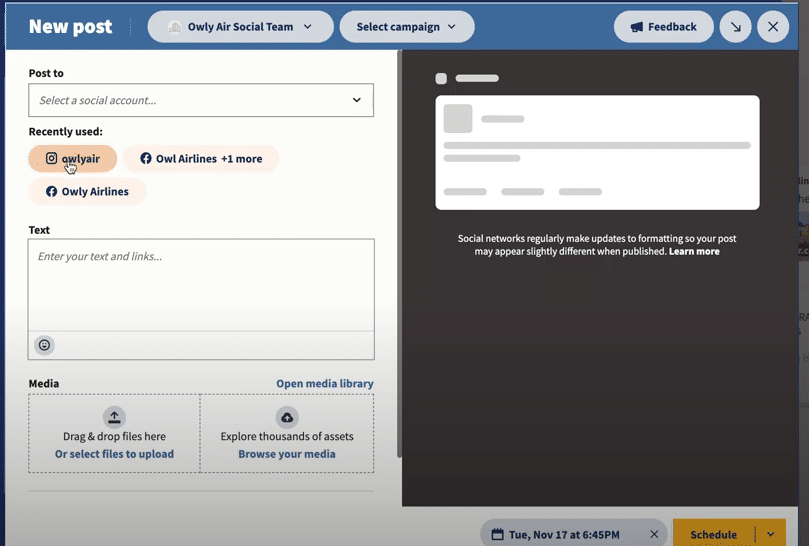Close the New post window

(773, 27)
